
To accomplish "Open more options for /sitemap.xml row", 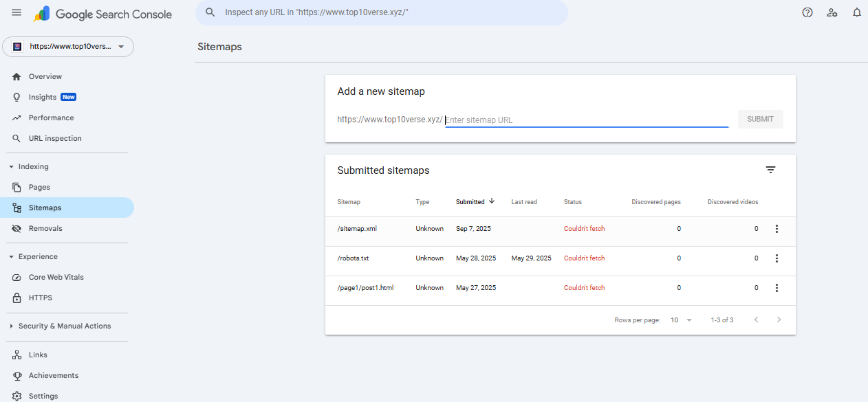I will pos(777,229).
